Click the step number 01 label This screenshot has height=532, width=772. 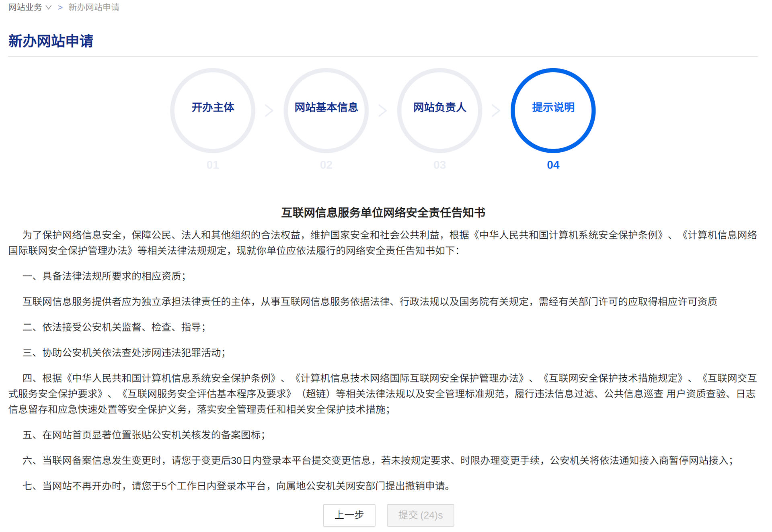213,165
